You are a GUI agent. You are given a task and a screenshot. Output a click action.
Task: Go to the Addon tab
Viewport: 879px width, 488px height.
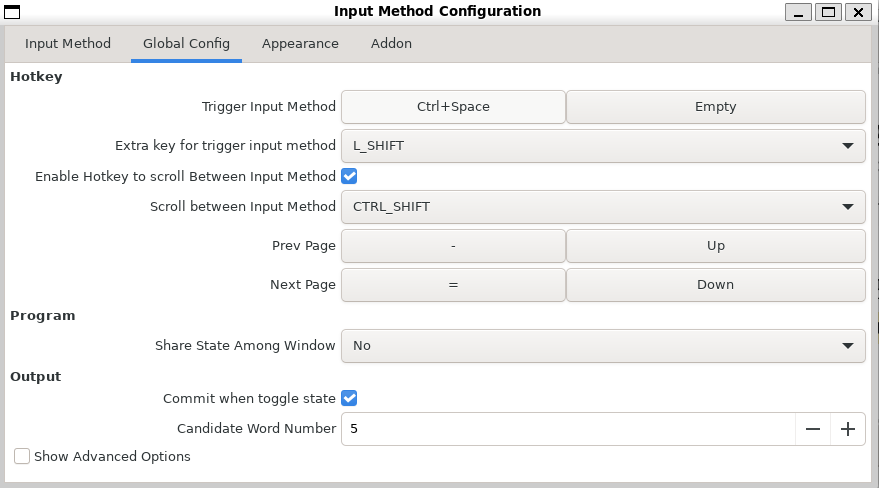(391, 44)
